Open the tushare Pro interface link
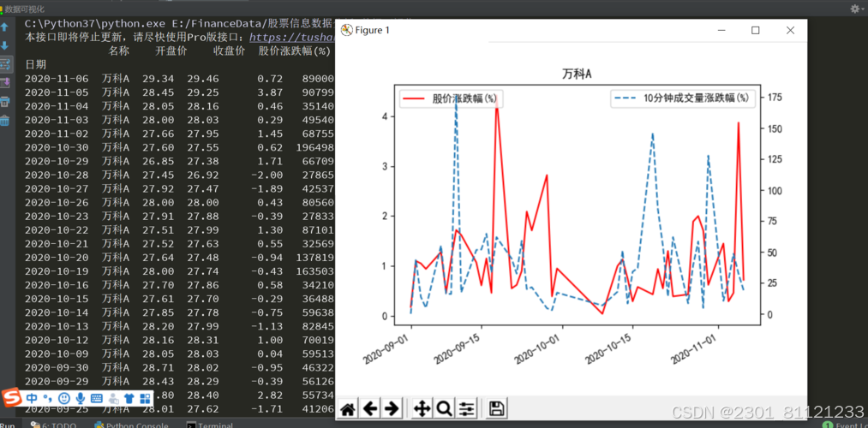The height and width of the screenshot is (428, 868). [292, 38]
